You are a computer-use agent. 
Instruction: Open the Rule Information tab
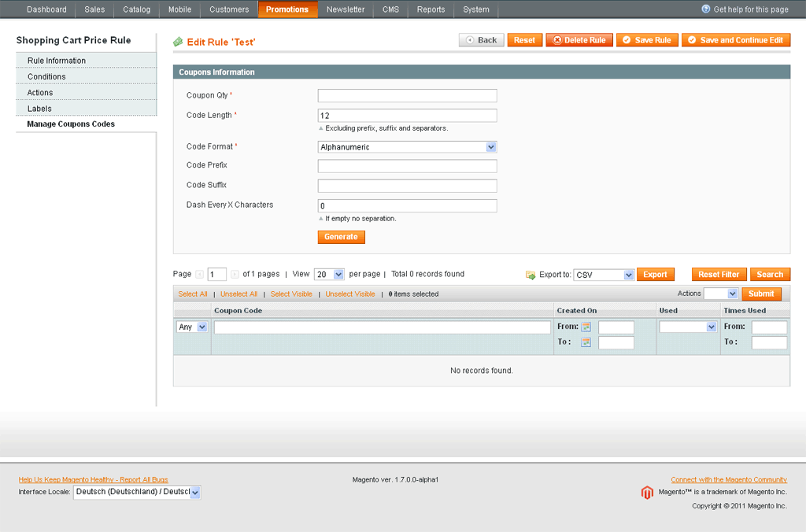[57, 61]
